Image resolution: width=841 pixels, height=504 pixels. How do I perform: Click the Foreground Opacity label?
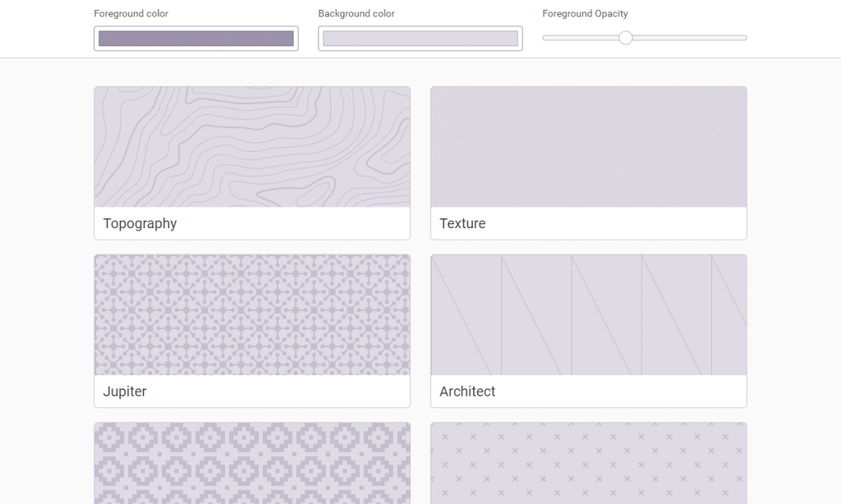585,14
